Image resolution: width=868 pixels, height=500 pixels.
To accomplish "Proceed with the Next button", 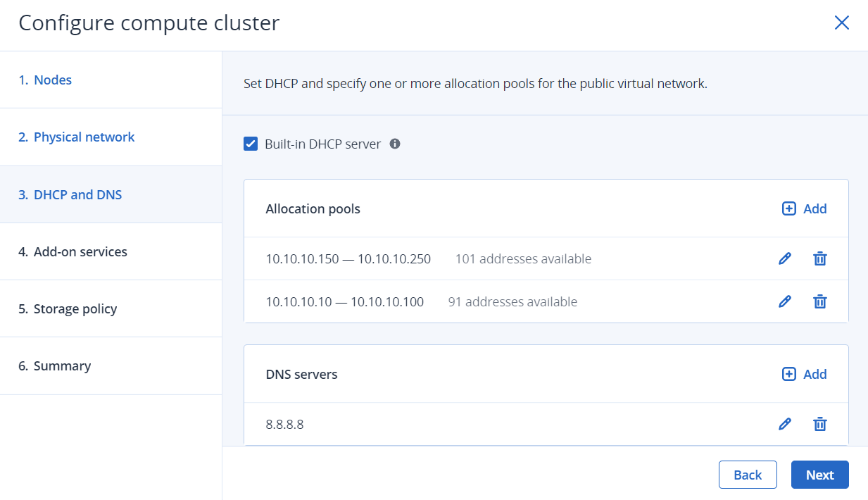I will 820,475.
